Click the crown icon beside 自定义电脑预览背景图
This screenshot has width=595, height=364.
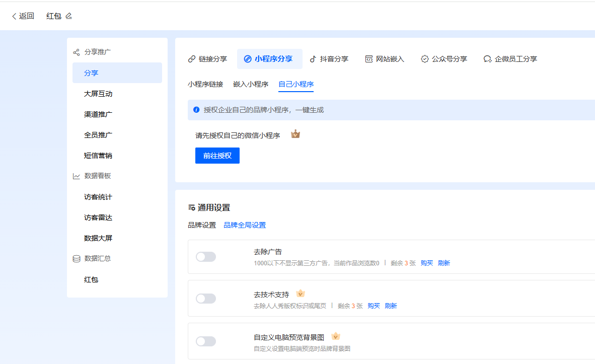pyautogui.click(x=336, y=336)
